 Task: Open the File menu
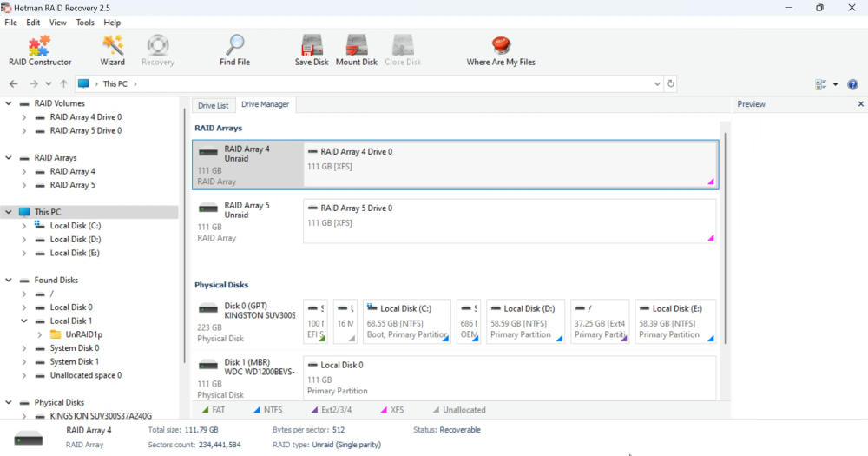pyautogui.click(x=10, y=23)
